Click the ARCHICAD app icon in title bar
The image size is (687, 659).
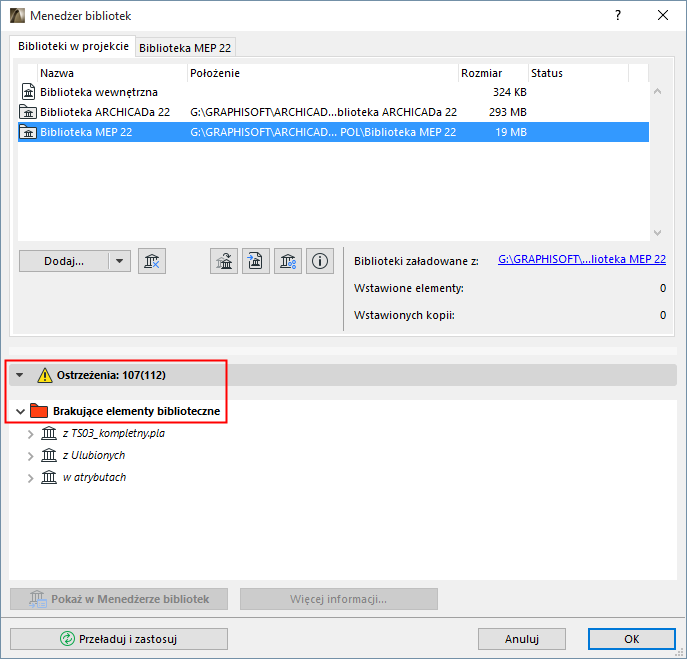click(18, 16)
